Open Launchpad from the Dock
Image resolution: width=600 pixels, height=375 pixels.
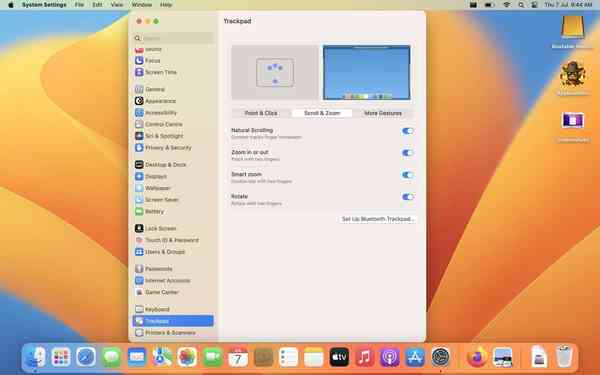(x=61, y=357)
